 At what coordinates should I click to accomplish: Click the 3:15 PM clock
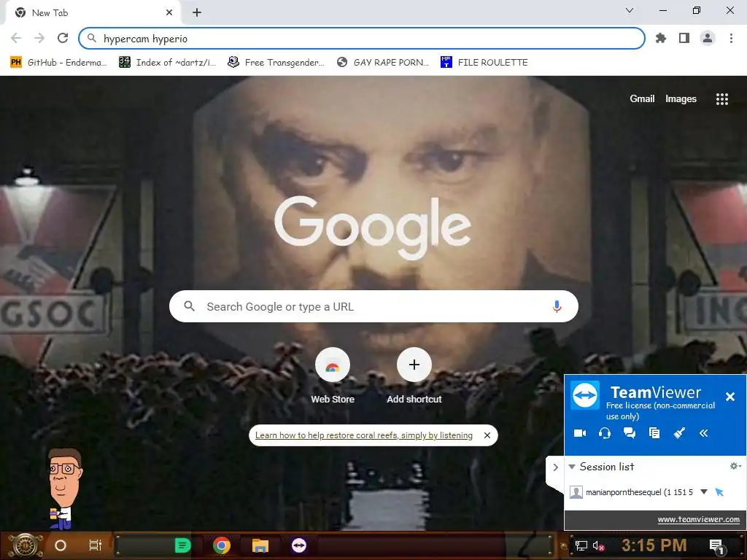coord(654,545)
